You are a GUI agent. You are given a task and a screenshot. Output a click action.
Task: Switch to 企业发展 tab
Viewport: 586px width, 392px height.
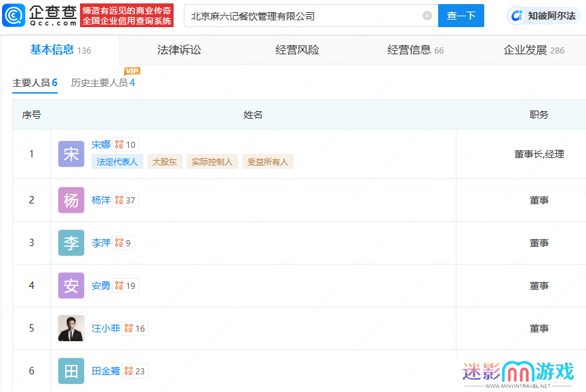tap(534, 50)
